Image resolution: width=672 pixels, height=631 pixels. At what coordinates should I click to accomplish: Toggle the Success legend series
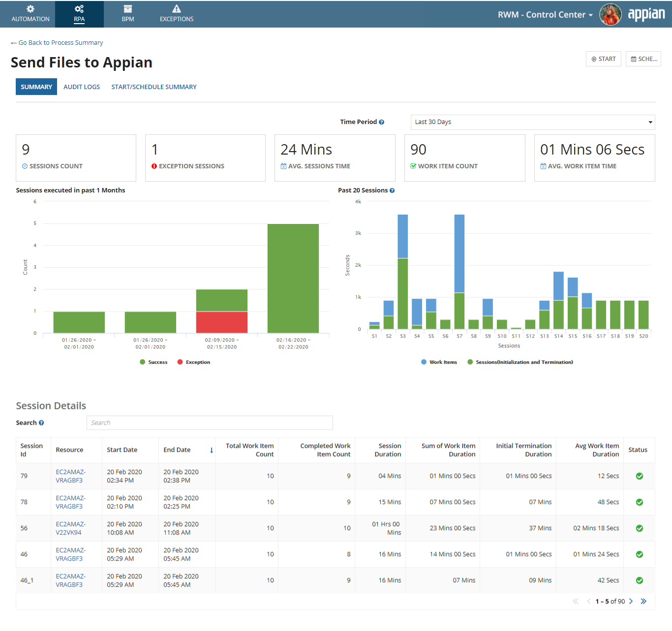point(153,362)
